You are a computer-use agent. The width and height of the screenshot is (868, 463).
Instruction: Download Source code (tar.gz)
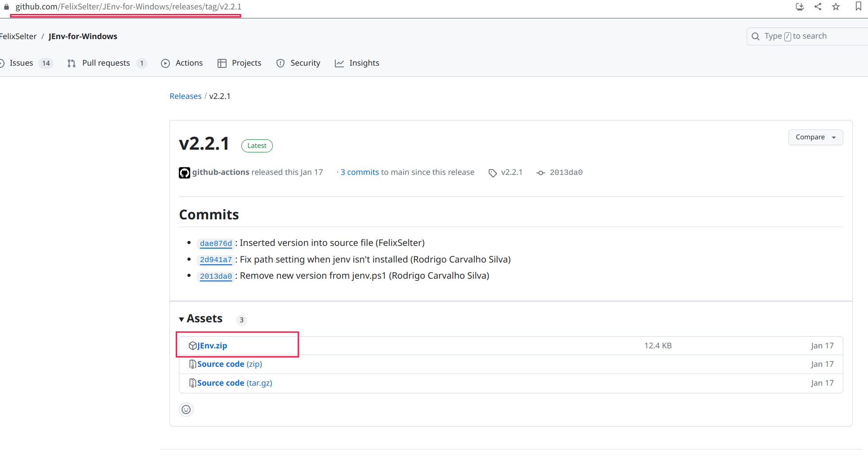(x=235, y=383)
